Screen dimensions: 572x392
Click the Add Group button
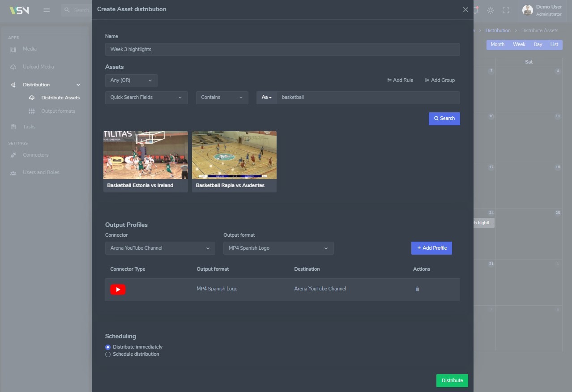tap(440, 80)
